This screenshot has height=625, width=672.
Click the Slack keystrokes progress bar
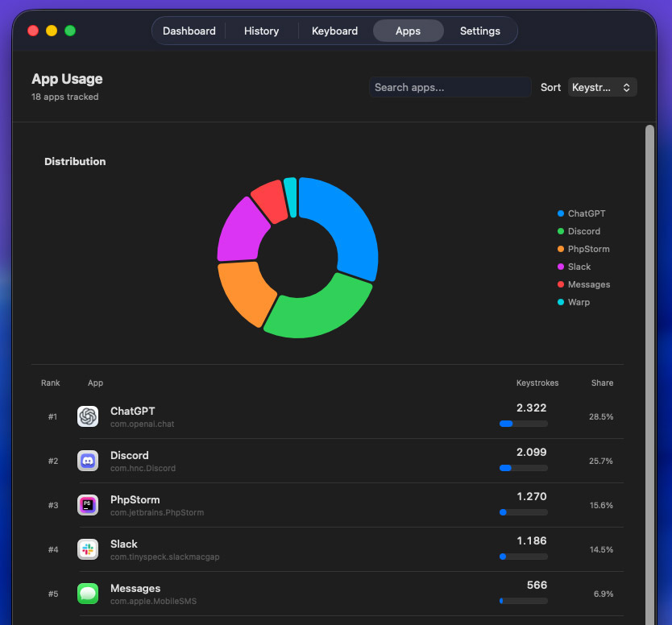click(x=523, y=557)
